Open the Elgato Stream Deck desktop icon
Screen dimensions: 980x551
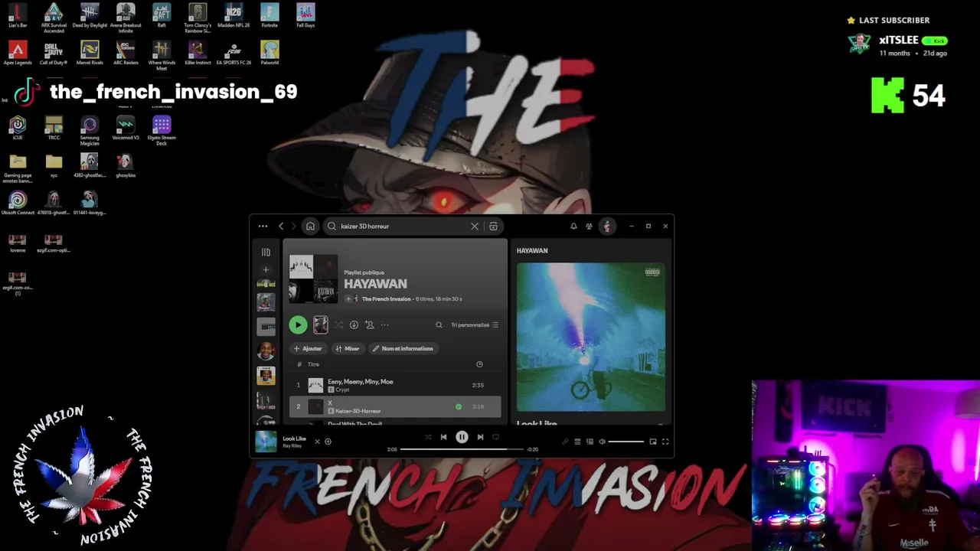pos(162,130)
